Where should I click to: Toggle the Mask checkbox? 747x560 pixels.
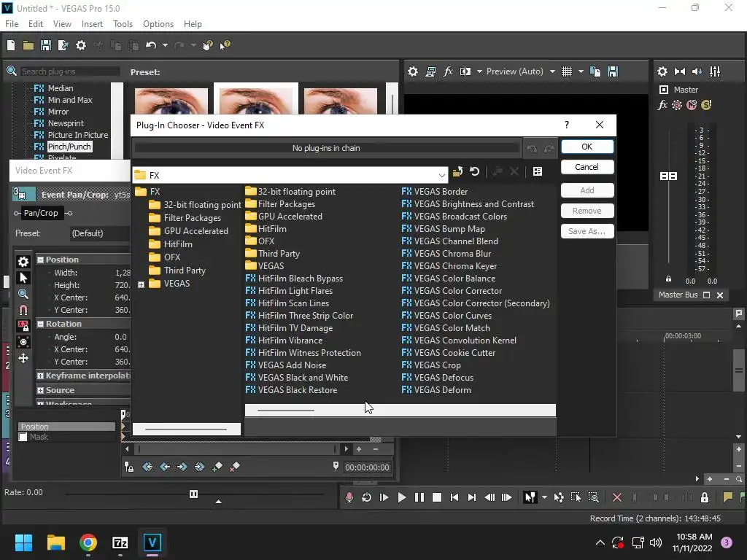click(23, 437)
